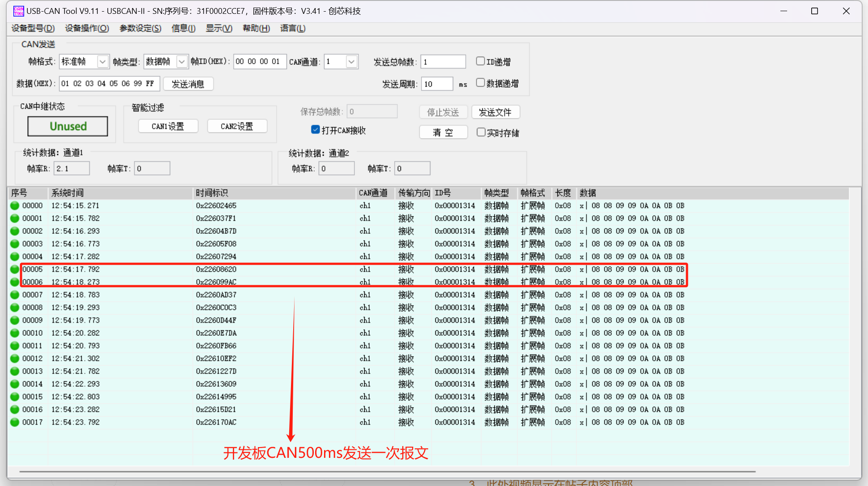868x486 pixels.
Task: Click the 传输方向 column header
Action: [414, 193]
